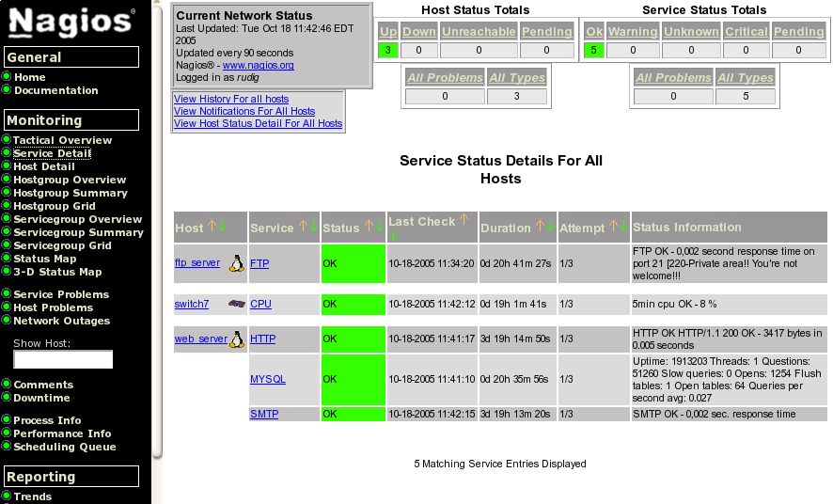This screenshot has width=833, height=504.
Task: Open the HTTP service link
Action: 263,339
